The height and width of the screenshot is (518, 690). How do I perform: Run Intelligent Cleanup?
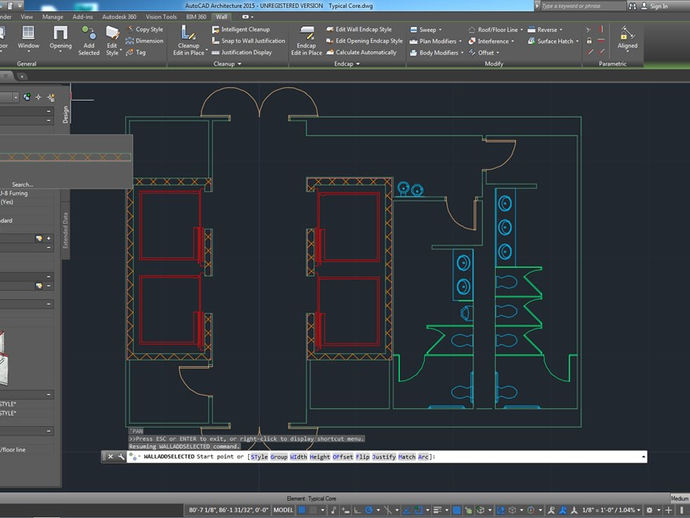[241, 29]
